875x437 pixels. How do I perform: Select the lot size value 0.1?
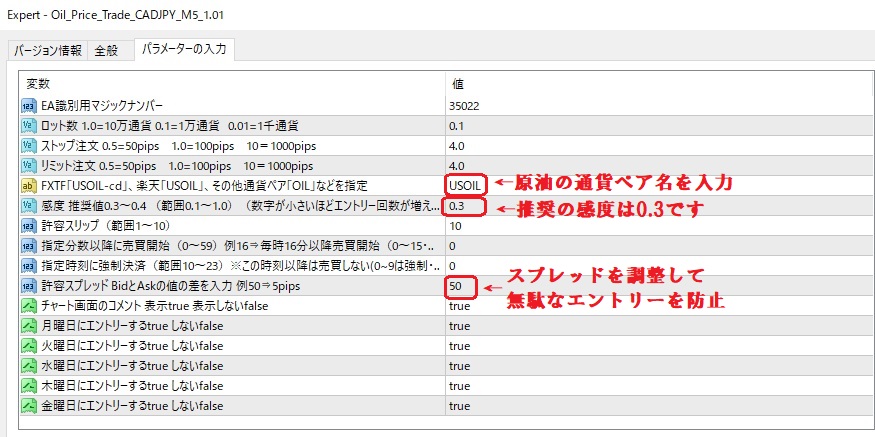coord(456,126)
